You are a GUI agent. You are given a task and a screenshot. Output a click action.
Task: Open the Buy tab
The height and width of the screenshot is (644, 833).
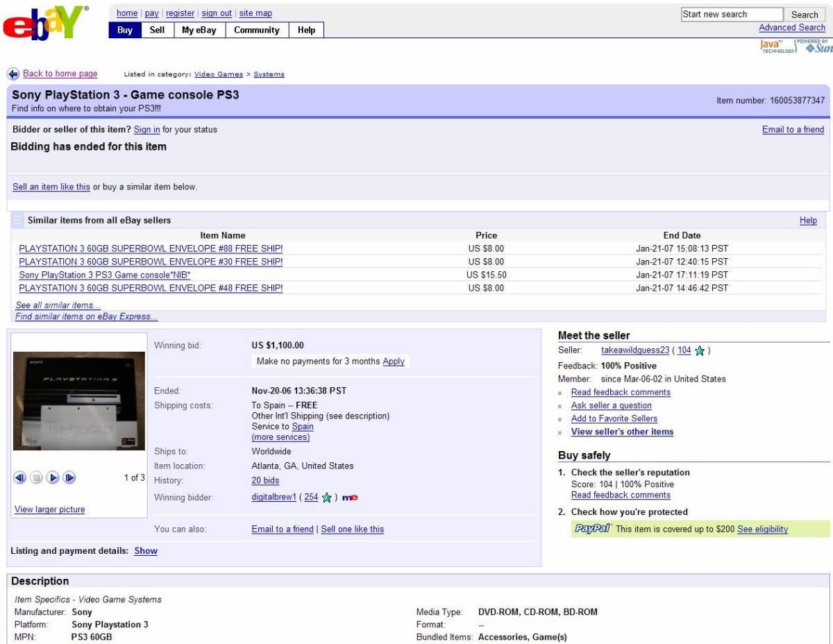point(125,30)
